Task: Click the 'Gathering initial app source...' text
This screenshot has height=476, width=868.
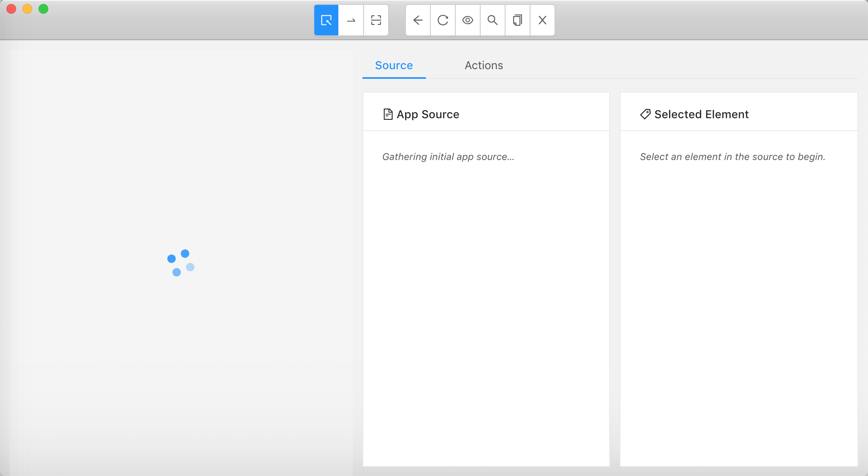Action: [448, 157]
